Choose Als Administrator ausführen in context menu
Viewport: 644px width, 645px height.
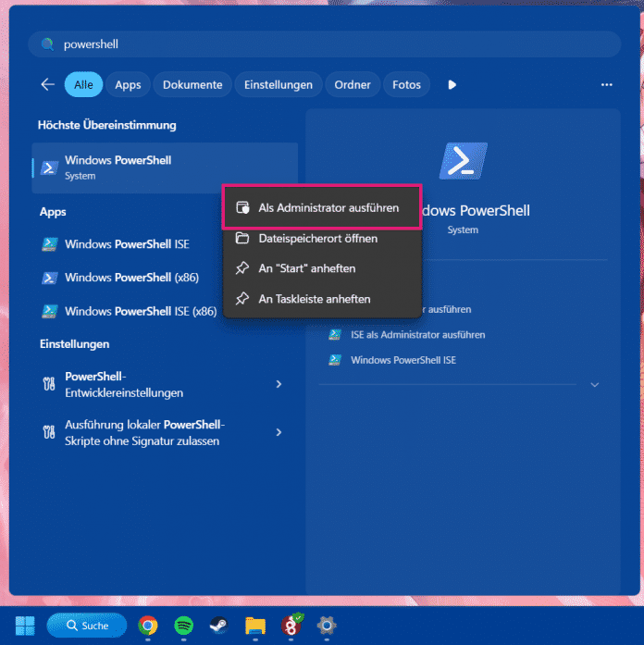pyautogui.click(x=322, y=207)
